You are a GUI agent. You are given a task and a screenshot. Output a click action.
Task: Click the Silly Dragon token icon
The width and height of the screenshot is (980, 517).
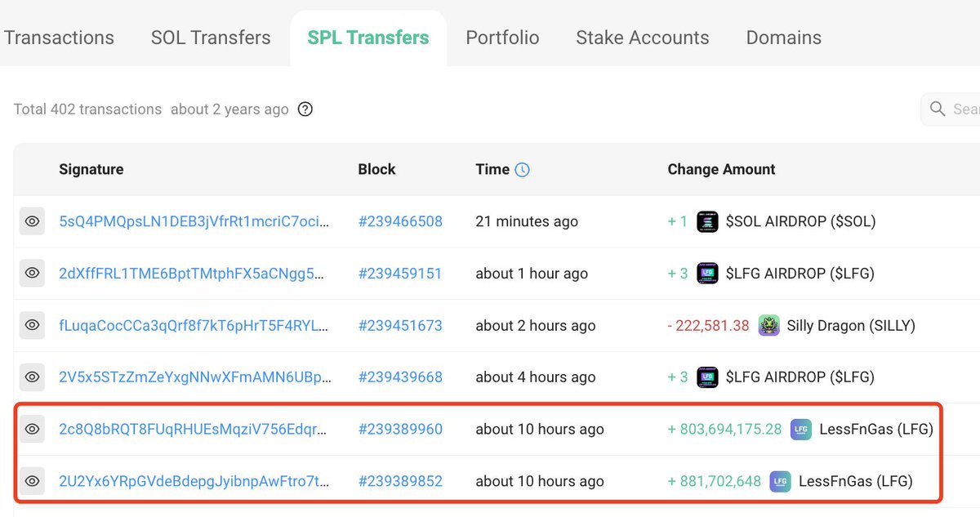(x=768, y=325)
